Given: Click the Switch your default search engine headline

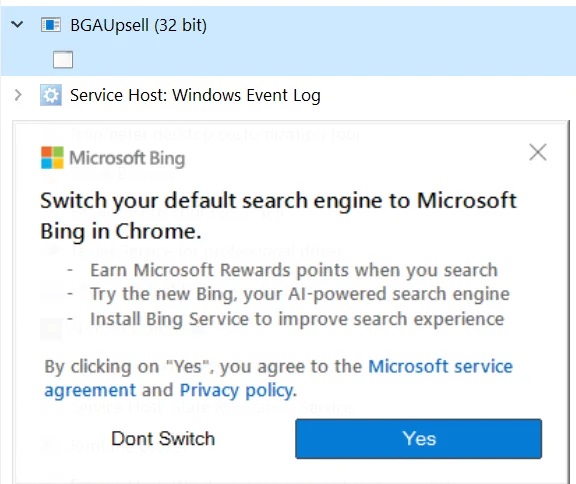Looking at the screenshot, I should (278, 216).
